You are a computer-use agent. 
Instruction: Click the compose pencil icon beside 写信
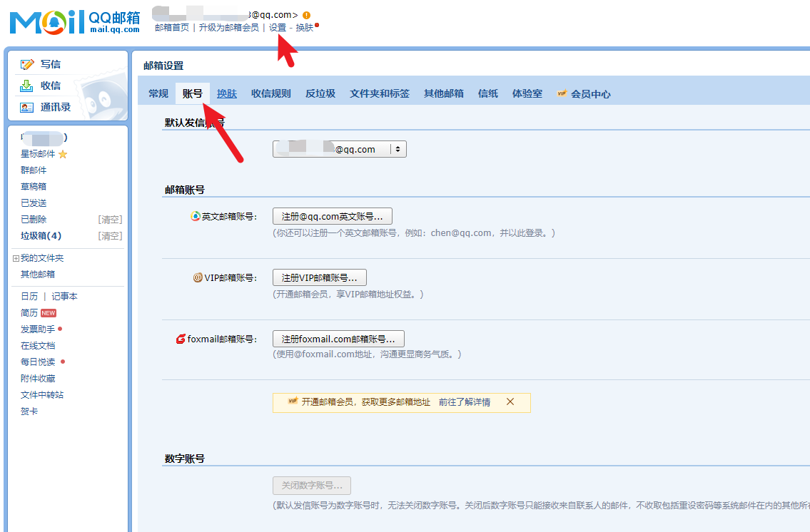click(x=27, y=64)
